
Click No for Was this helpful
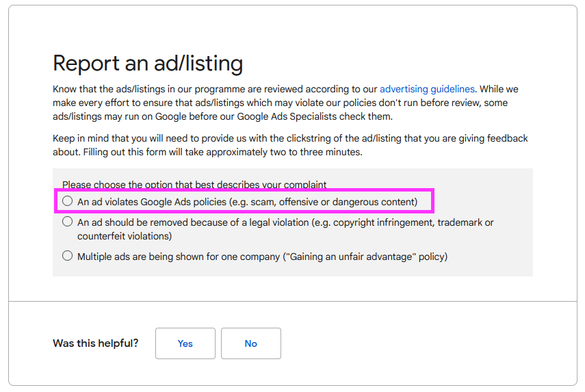(251, 343)
